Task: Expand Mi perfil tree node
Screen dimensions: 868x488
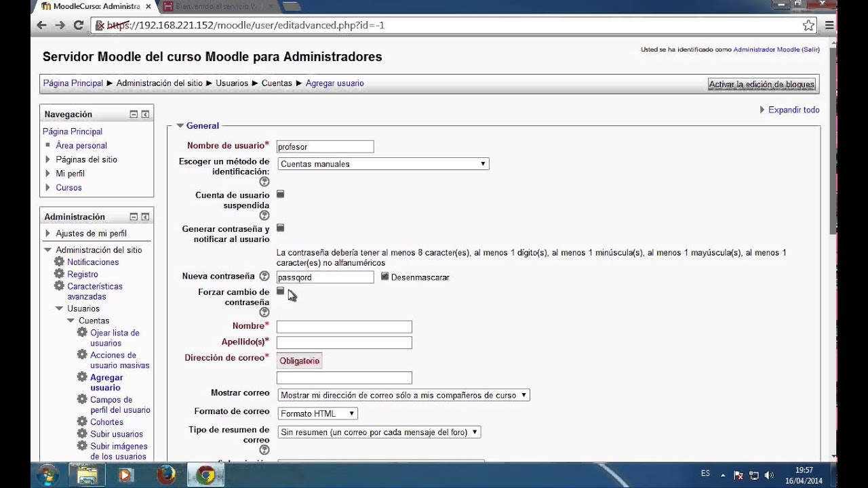Action: pos(48,174)
